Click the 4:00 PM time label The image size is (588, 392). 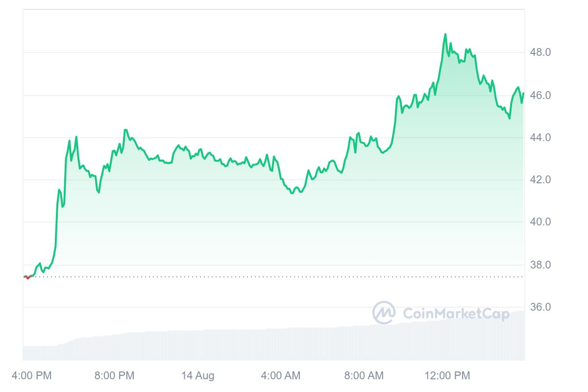[x=30, y=376]
